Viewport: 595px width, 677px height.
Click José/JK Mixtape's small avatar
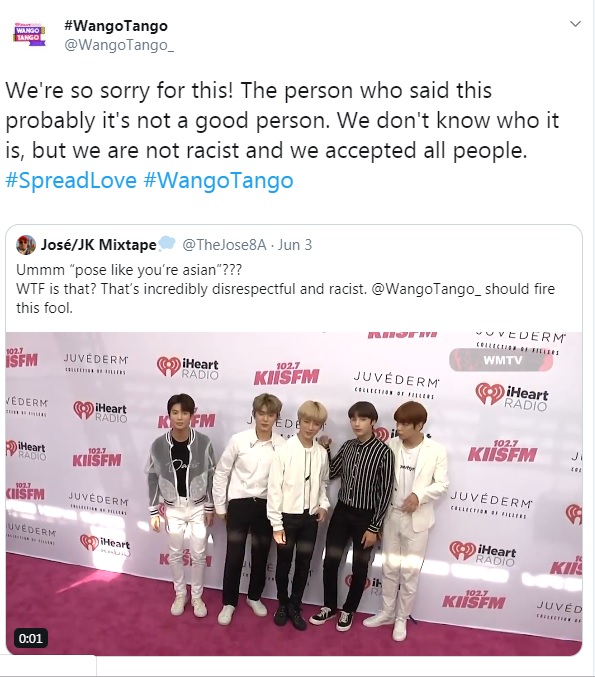[x=26, y=245]
